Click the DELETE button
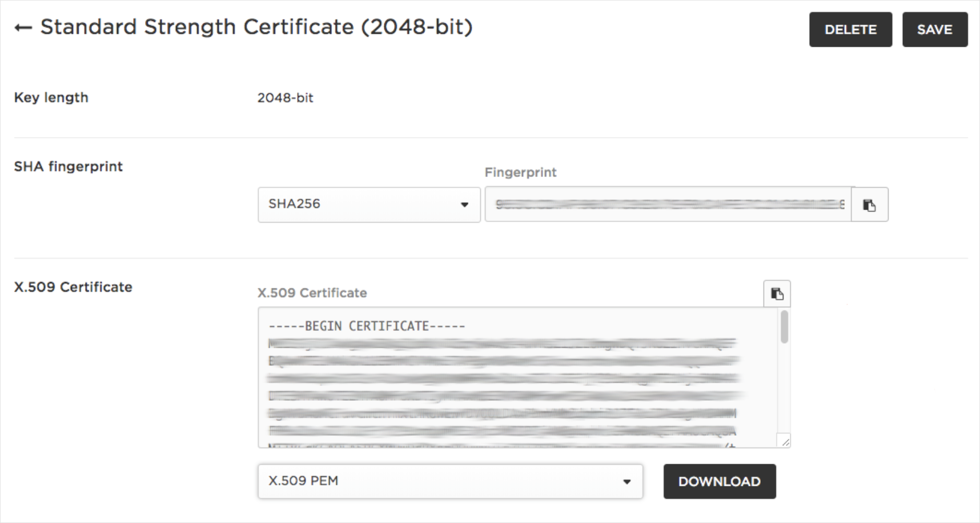This screenshot has height=523, width=980. coord(850,30)
